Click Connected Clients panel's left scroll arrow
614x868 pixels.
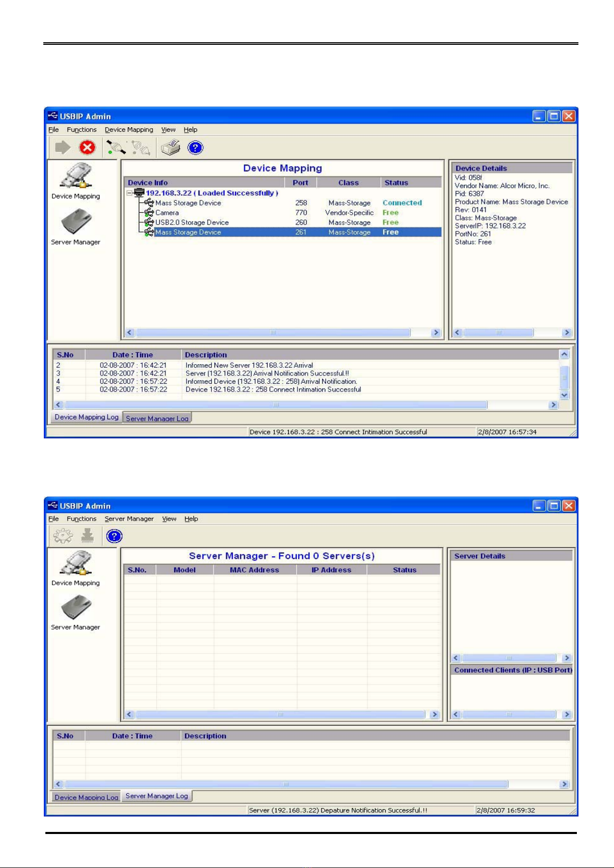tap(456, 714)
